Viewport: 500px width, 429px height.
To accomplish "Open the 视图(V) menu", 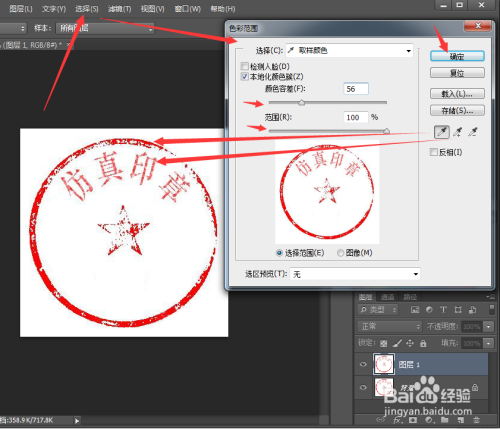I will tap(152, 9).
